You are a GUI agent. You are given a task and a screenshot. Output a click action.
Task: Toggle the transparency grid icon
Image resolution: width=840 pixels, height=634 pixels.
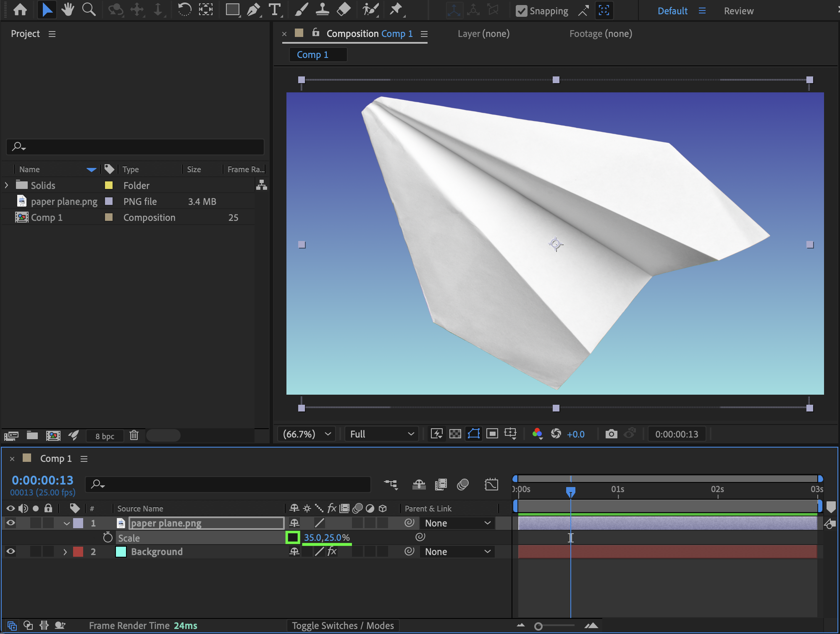coord(455,434)
